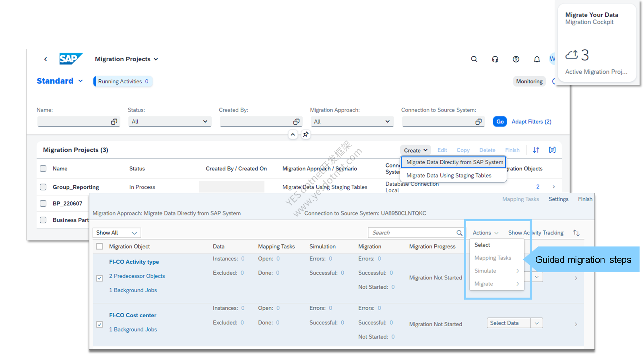The image size is (644, 354).
Task: Click Finish in project detail header
Action: tap(585, 199)
